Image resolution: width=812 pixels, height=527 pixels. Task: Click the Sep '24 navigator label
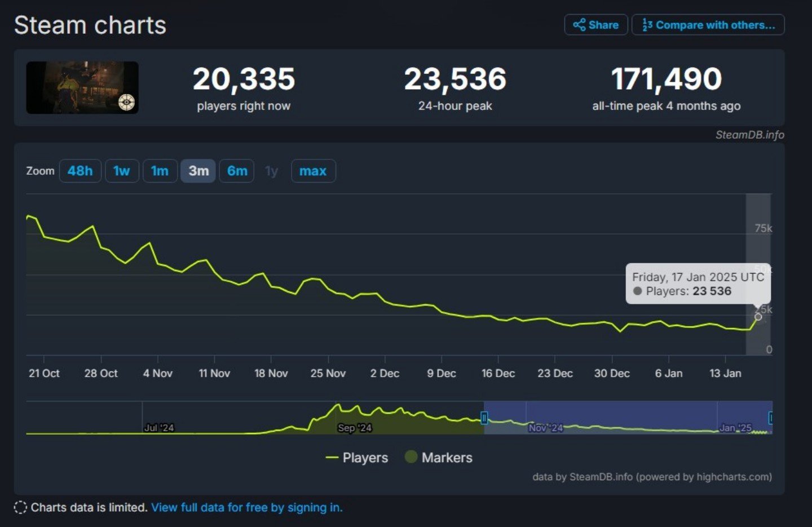tap(355, 428)
